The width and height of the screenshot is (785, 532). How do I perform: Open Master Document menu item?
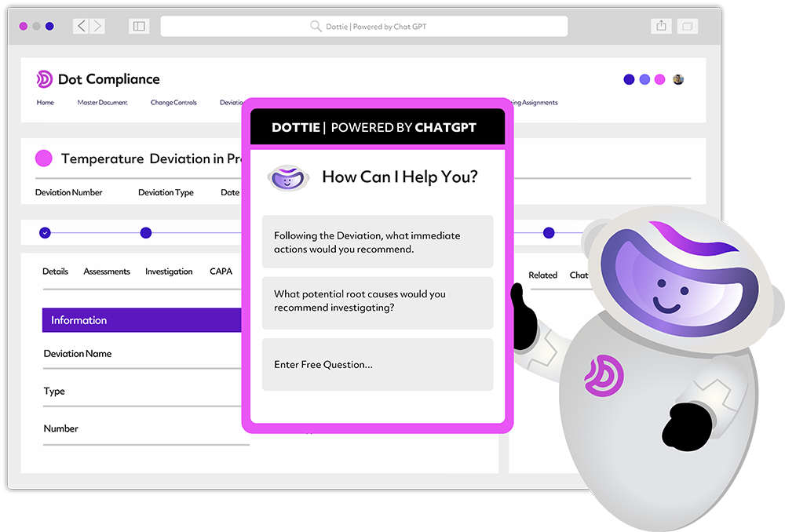102,103
